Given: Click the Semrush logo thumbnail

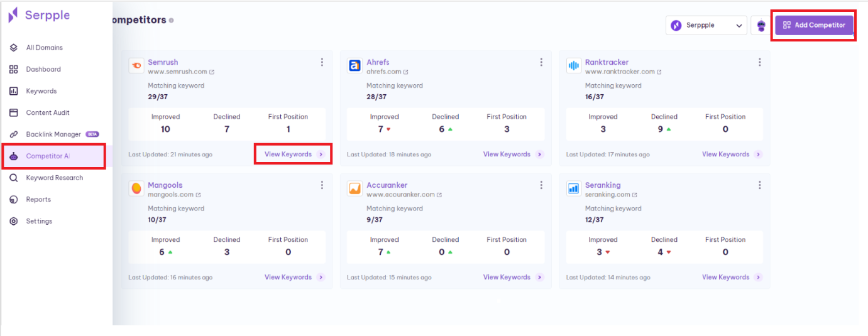Looking at the screenshot, I should [136, 65].
